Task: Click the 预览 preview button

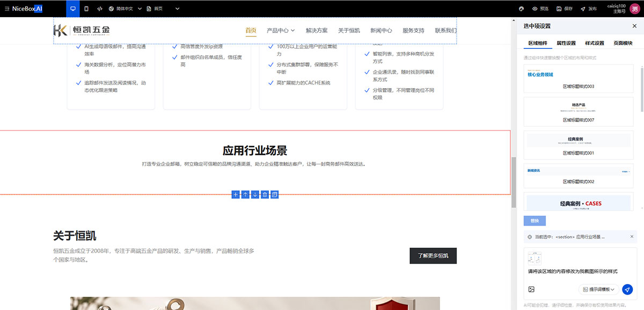Action: tap(540, 9)
